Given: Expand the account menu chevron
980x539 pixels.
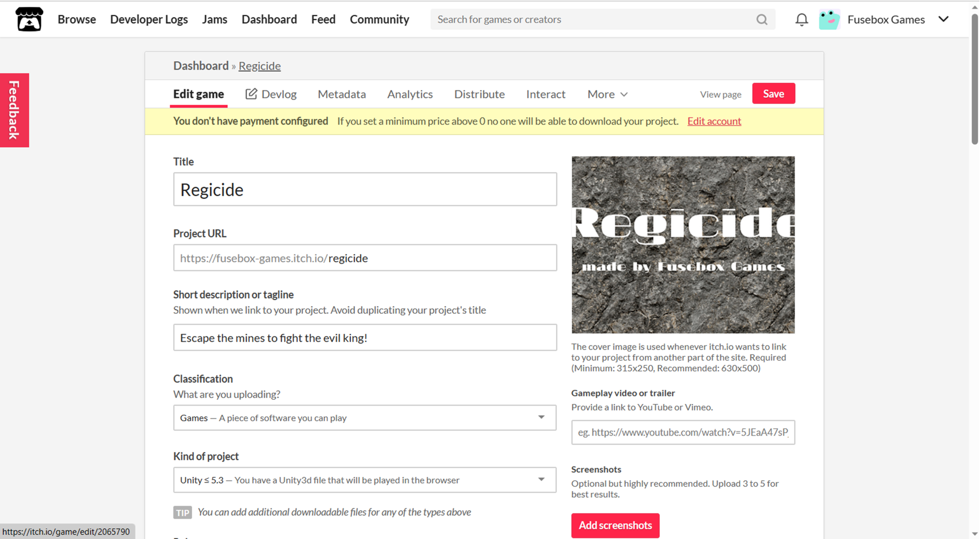Looking at the screenshot, I should click(943, 19).
